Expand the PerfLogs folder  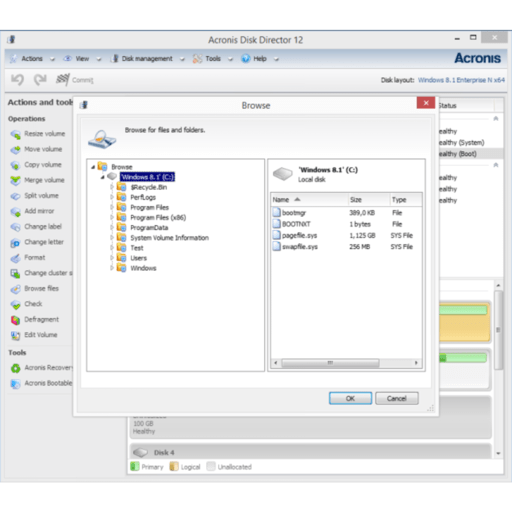coord(112,197)
